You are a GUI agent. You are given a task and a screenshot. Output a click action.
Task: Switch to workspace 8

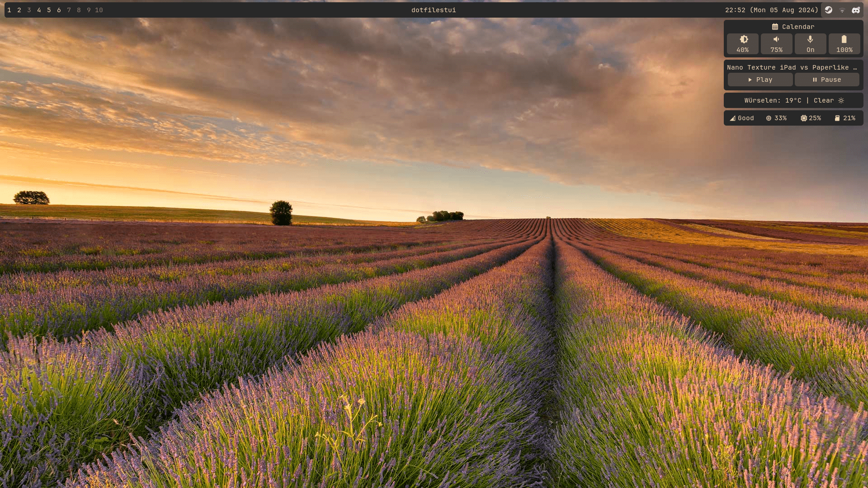coord(79,10)
